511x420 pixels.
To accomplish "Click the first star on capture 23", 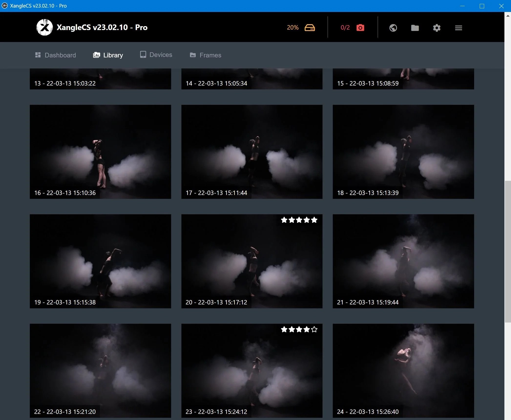I will (x=284, y=329).
